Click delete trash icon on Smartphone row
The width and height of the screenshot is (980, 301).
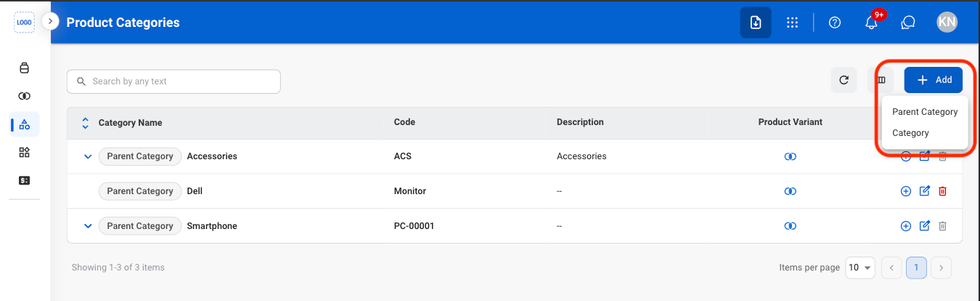[943, 226]
